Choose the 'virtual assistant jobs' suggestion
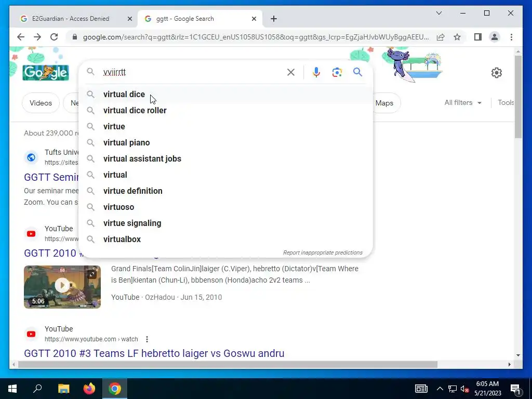 [225, 159]
